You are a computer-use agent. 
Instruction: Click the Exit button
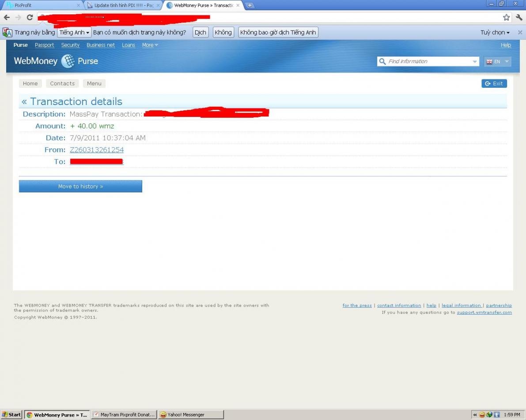click(494, 83)
